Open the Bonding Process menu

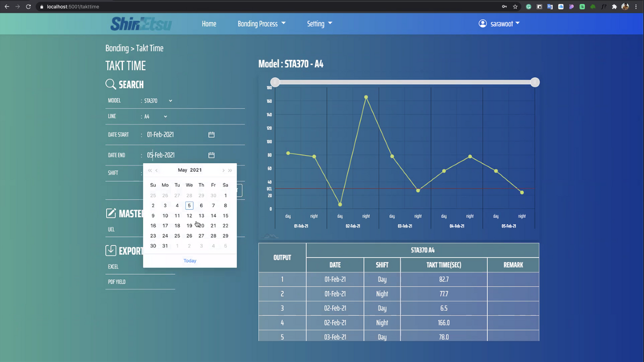261,24
